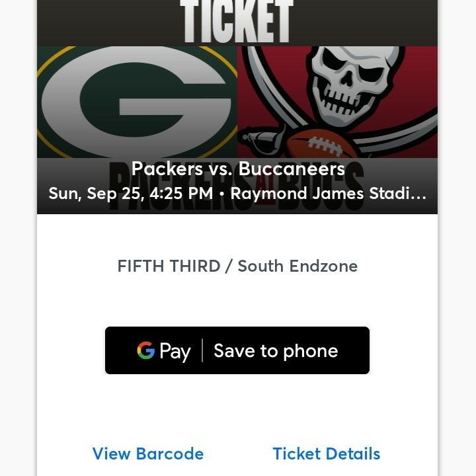Click the word Pay beside Google logo
The height and width of the screenshot is (476, 476).
click(x=175, y=352)
